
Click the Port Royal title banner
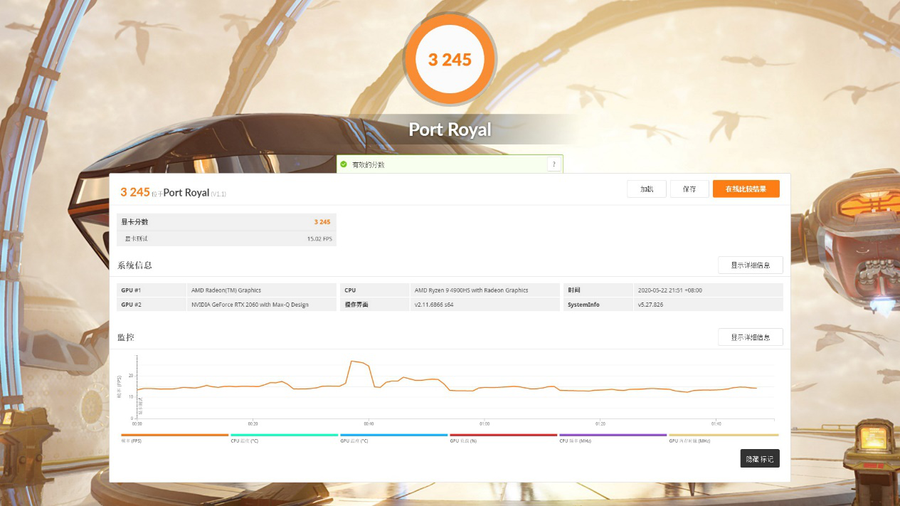[x=450, y=129]
